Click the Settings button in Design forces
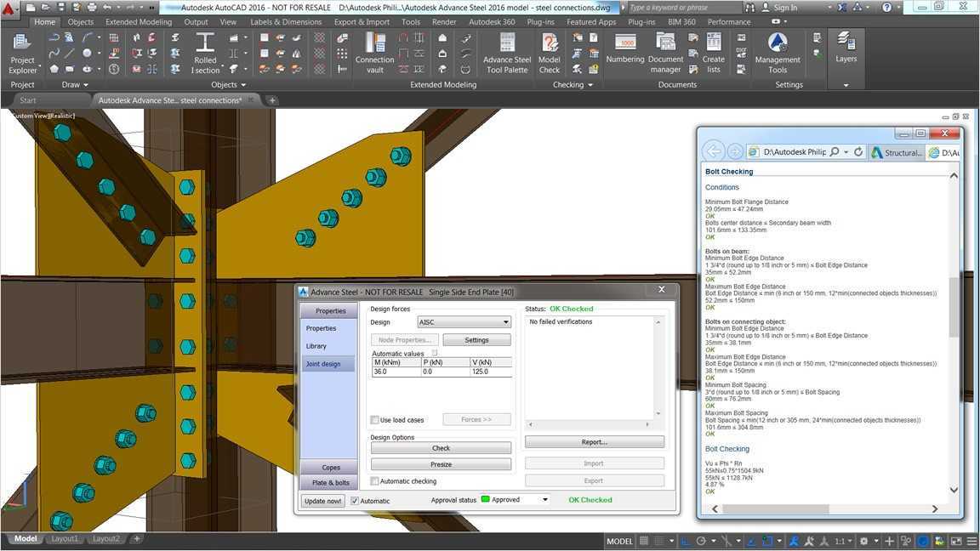The height and width of the screenshot is (551, 980). click(x=476, y=340)
